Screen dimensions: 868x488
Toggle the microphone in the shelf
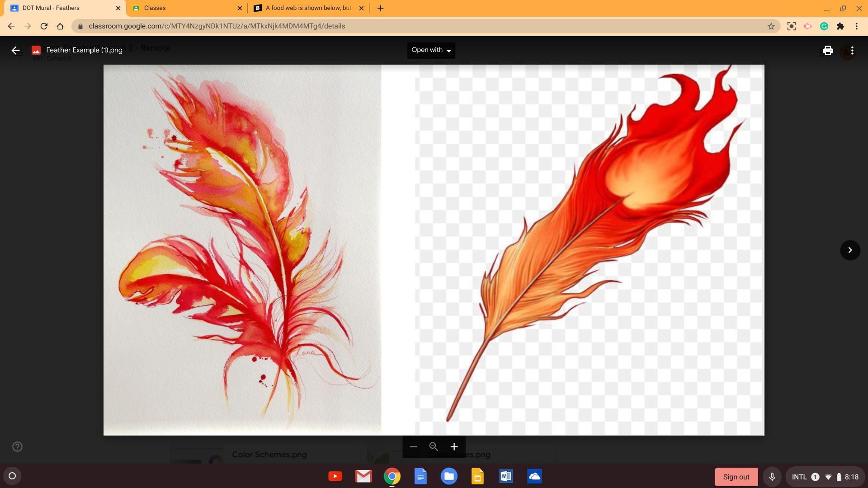[772, 477]
